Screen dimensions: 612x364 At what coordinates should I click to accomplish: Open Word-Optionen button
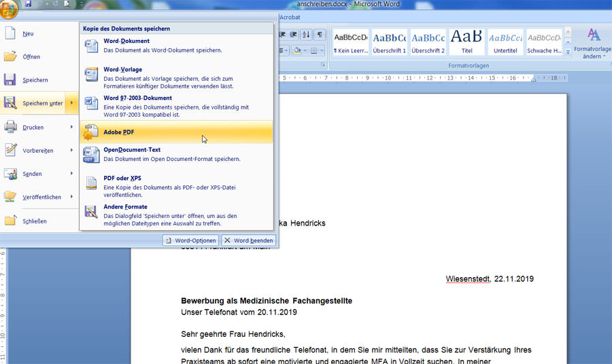[x=191, y=240]
